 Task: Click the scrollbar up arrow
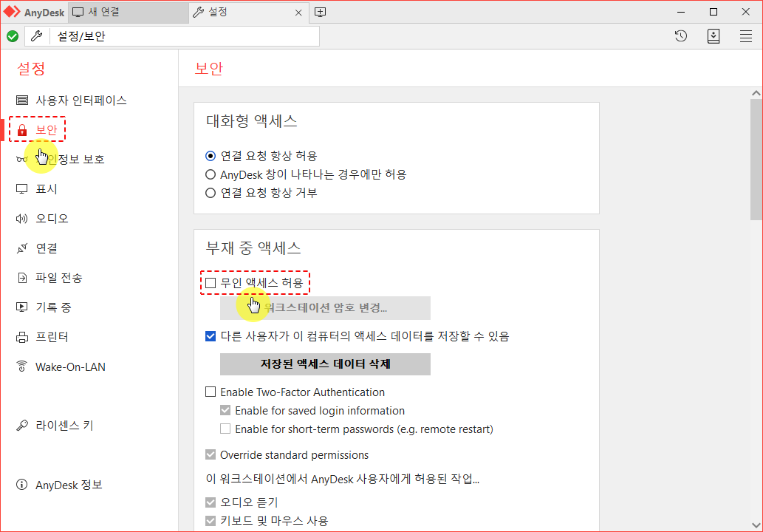(756, 93)
